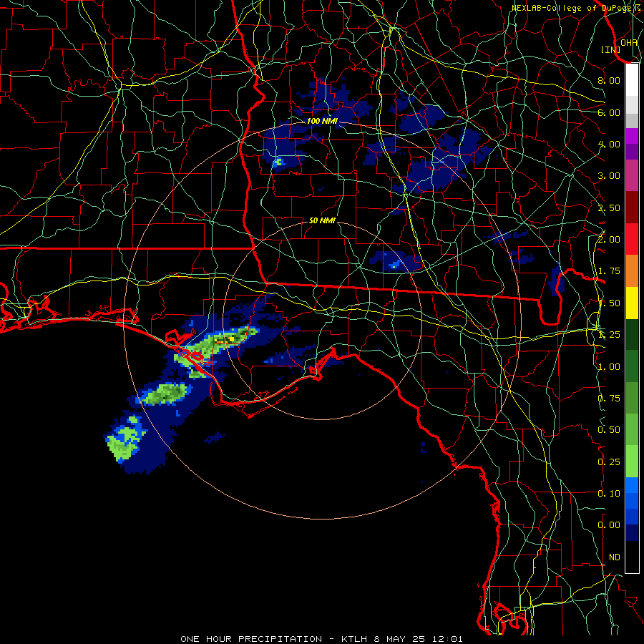This screenshot has width=644, height=644.
Task: Click the OHR product label
Action: pos(629,42)
